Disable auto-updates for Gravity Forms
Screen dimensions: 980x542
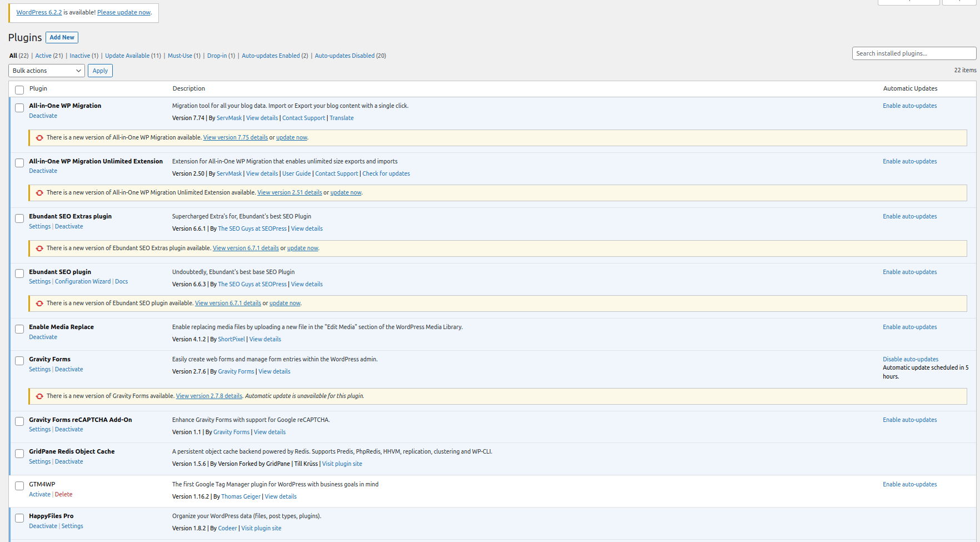(x=910, y=359)
